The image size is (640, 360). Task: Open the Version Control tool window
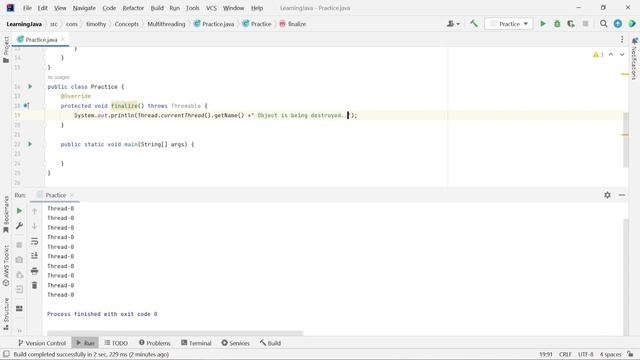click(x=42, y=343)
